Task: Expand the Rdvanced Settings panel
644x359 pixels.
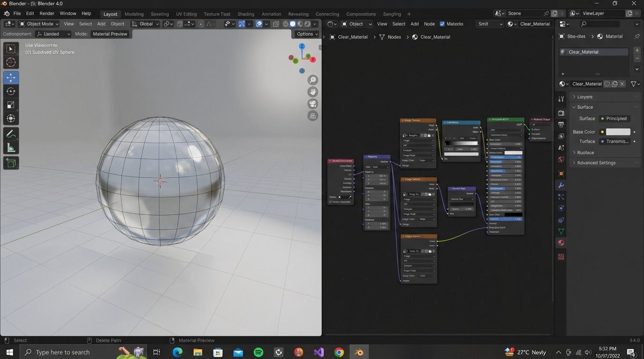Action: click(605, 163)
